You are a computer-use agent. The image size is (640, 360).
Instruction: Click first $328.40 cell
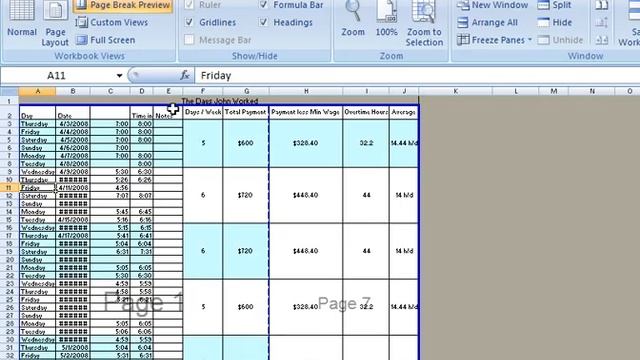click(306, 143)
